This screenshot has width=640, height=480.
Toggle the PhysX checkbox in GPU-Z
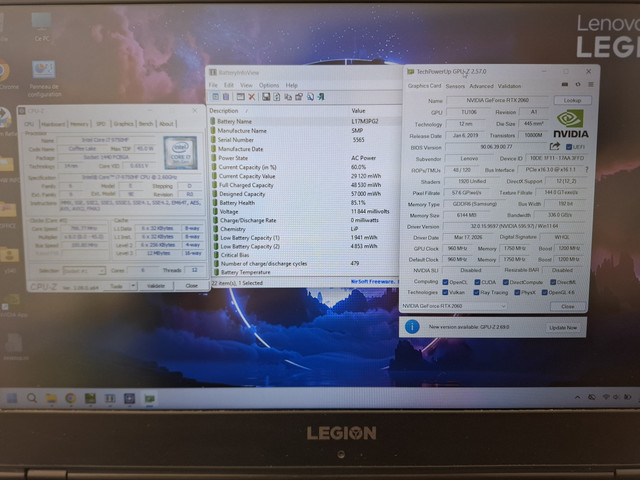[517, 292]
